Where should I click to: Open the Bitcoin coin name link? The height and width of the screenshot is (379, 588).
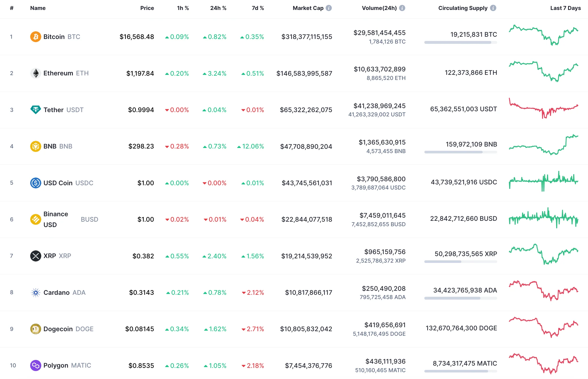pos(54,36)
